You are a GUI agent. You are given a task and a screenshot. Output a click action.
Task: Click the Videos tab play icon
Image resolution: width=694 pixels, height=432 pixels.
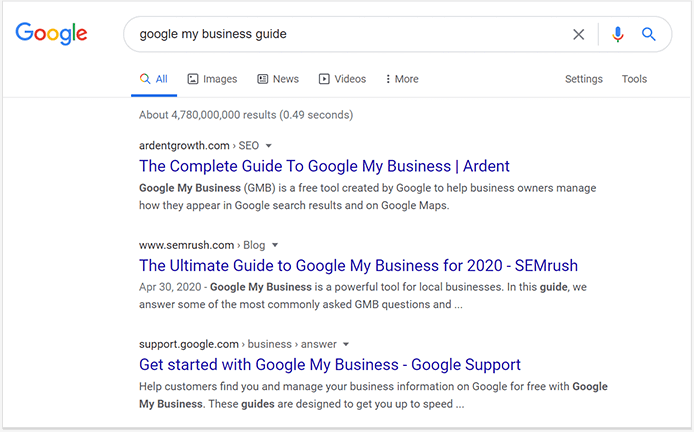tap(324, 79)
